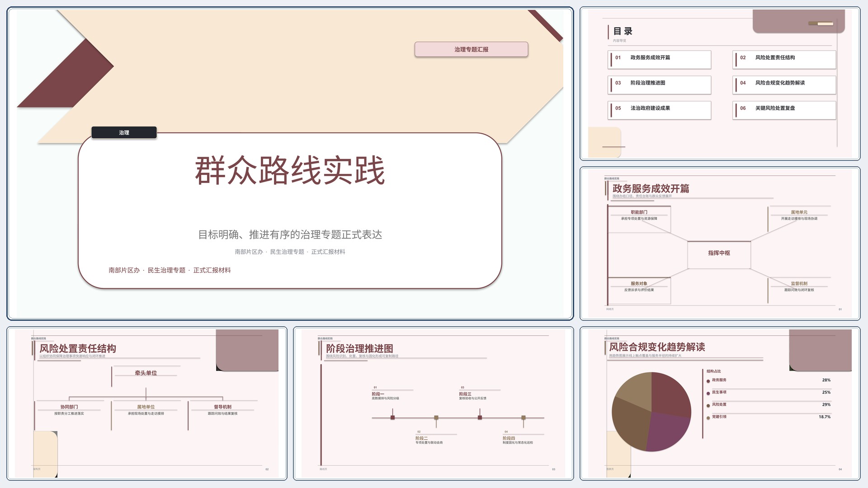868x488 pixels.
Task: Click the pie chart in 风险合规 slide
Action: click(651, 412)
